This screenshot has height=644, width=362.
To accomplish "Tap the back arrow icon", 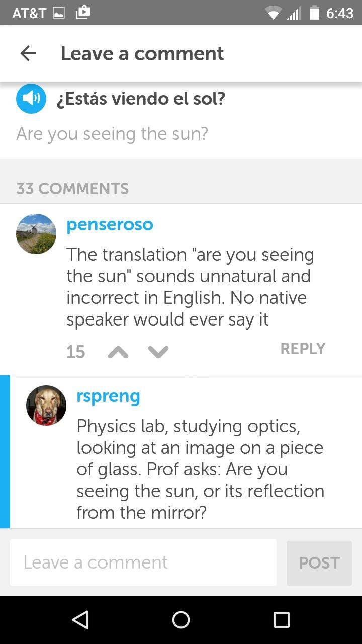I will pos(28,53).
